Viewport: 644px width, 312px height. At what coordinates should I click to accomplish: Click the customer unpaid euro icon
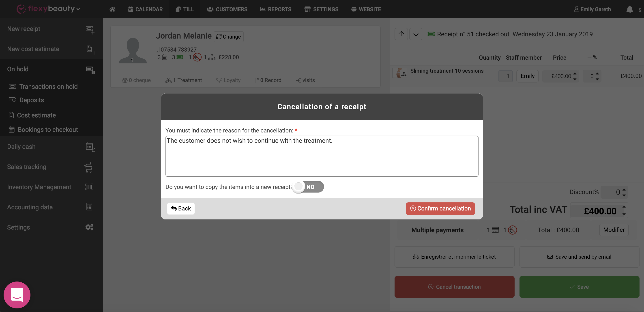tap(197, 57)
